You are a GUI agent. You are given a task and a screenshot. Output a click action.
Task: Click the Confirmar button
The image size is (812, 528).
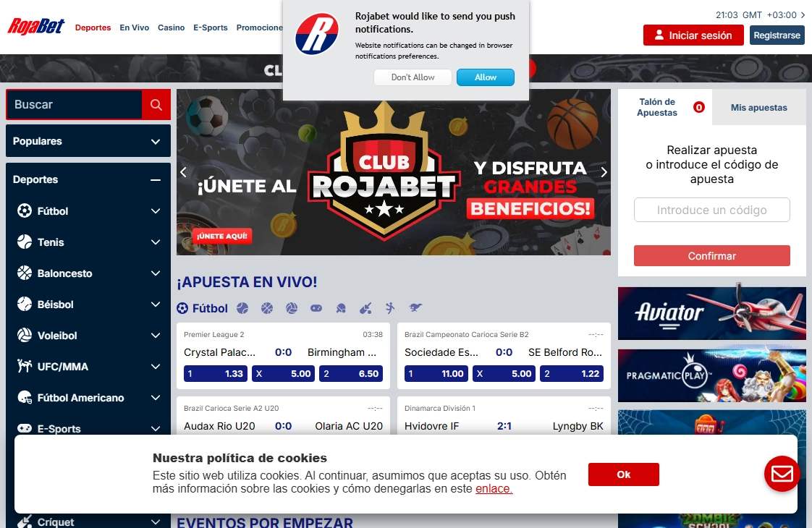(x=711, y=256)
